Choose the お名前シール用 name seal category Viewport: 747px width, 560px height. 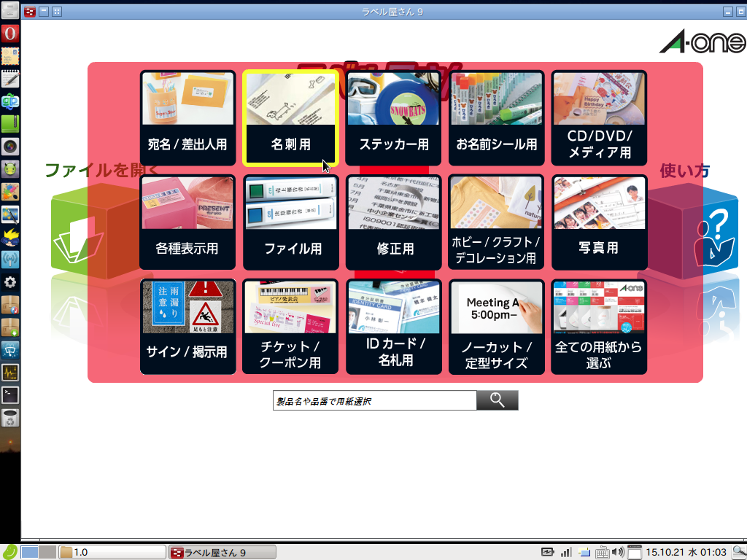click(x=496, y=118)
